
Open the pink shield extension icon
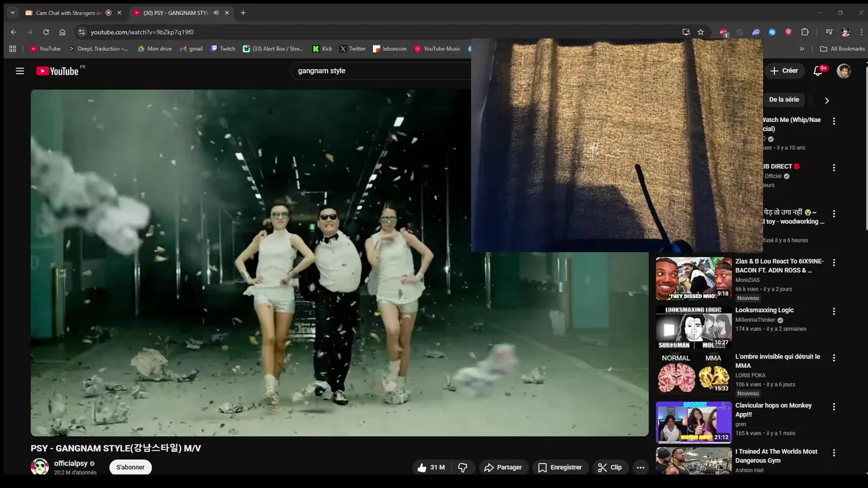tap(789, 32)
